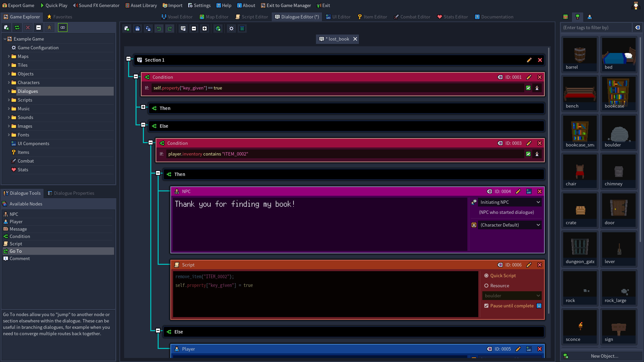644x362 pixels.
Task: Expand the first Then branch
Action: point(143,107)
